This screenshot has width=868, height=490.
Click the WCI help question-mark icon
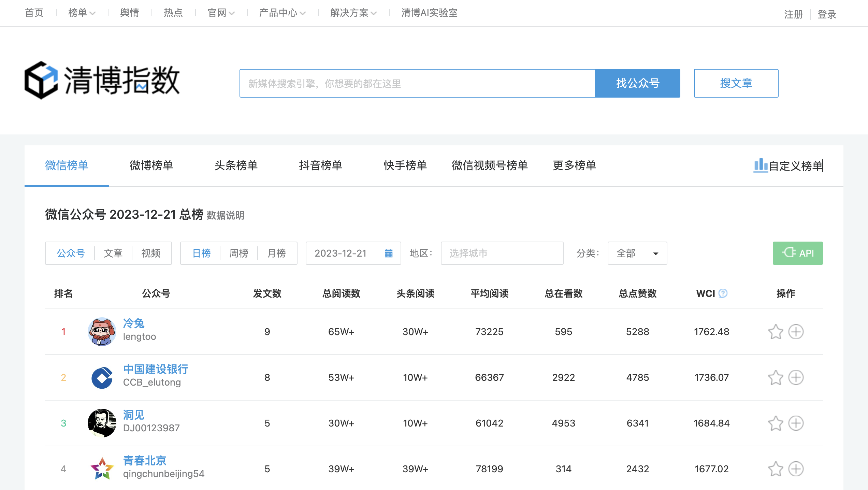pos(723,293)
